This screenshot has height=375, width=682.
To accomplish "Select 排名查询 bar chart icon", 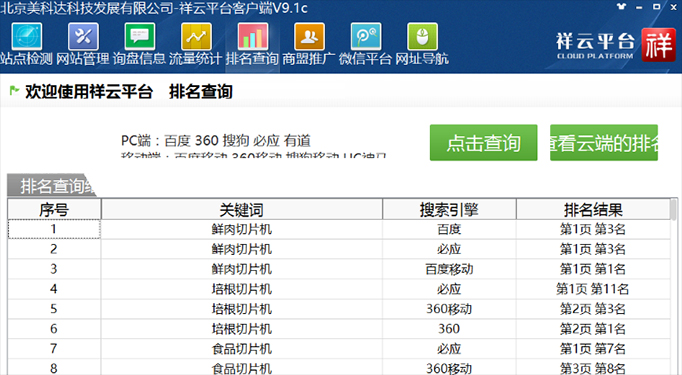I will click(253, 37).
